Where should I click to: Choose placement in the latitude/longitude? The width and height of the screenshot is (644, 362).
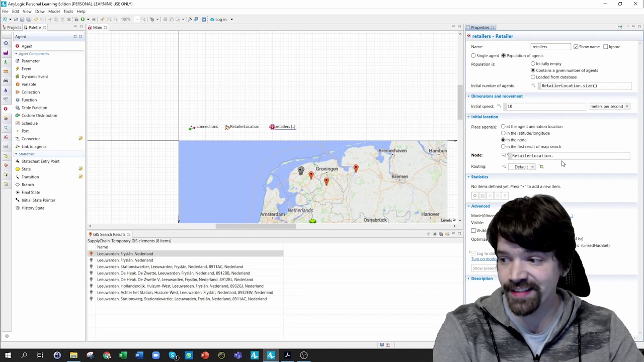coord(503,133)
